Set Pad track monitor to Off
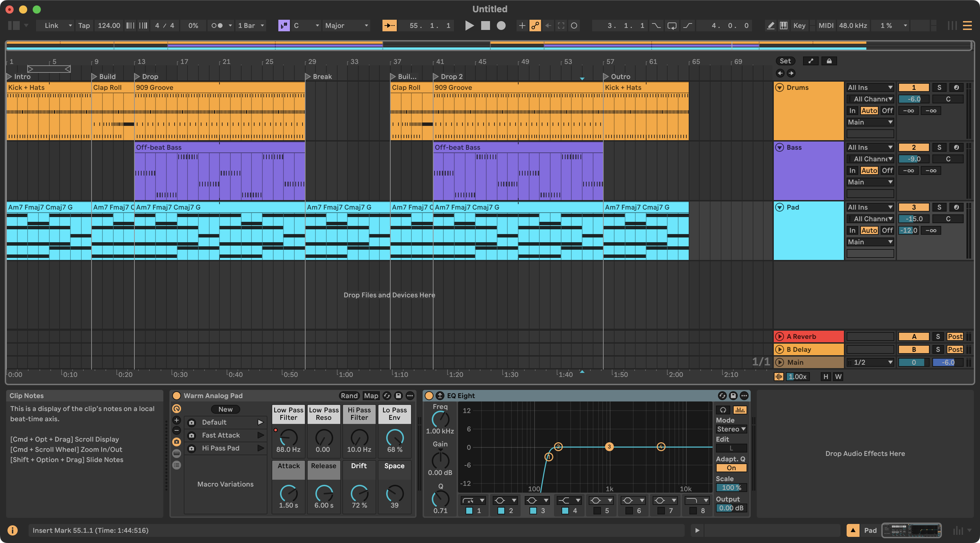The height and width of the screenshot is (543, 980). 887,230
